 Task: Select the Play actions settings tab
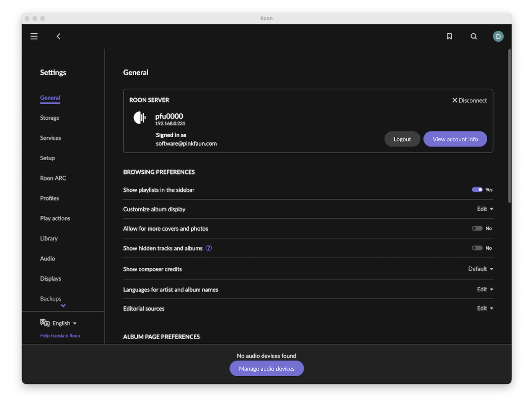tap(55, 218)
